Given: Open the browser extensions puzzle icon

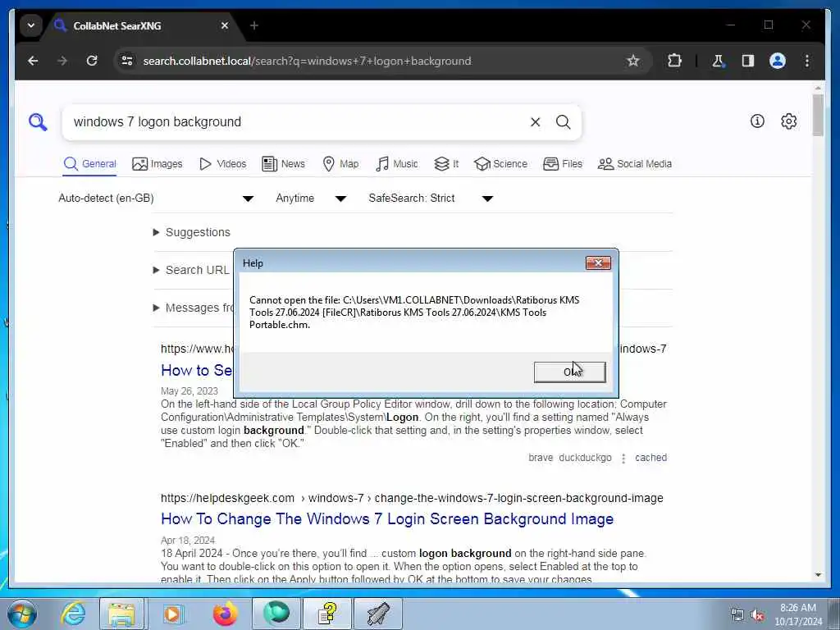Looking at the screenshot, I should tap(674, 61).
